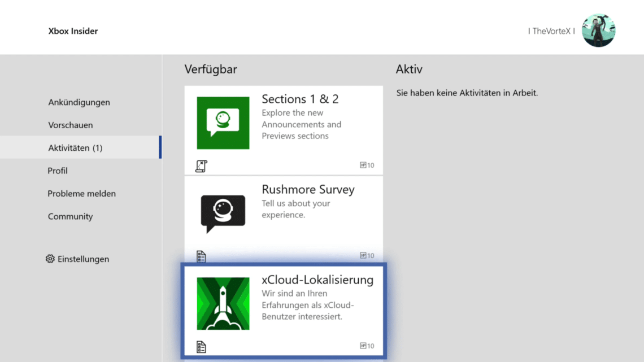Click the Verfügbar heading
Screen dimensions: 644x362
coord(211,69)
